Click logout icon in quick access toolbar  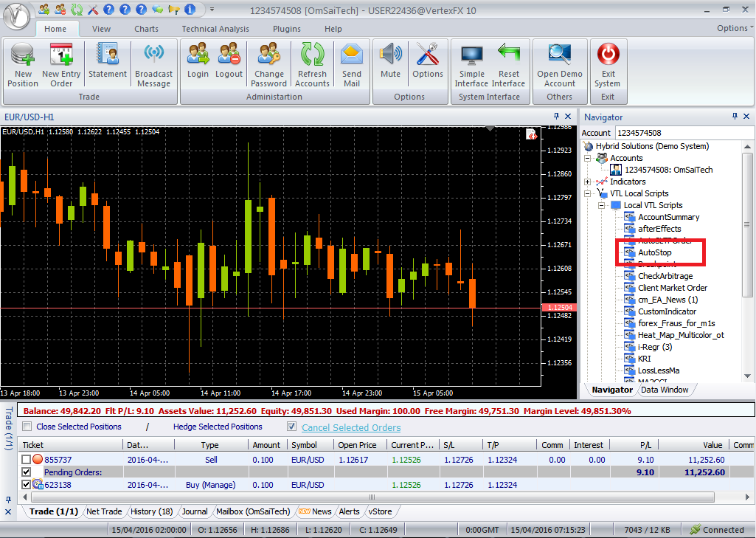[x=60, y=9]
